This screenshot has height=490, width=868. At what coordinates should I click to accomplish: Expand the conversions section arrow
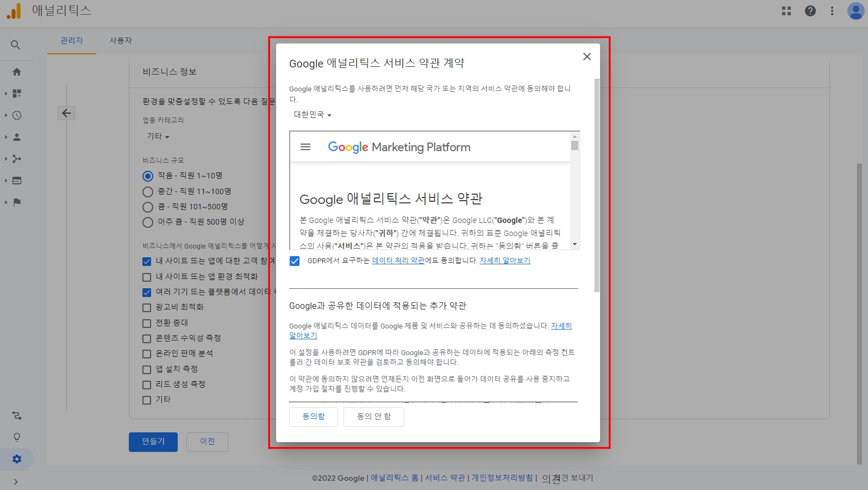[6, 202]
